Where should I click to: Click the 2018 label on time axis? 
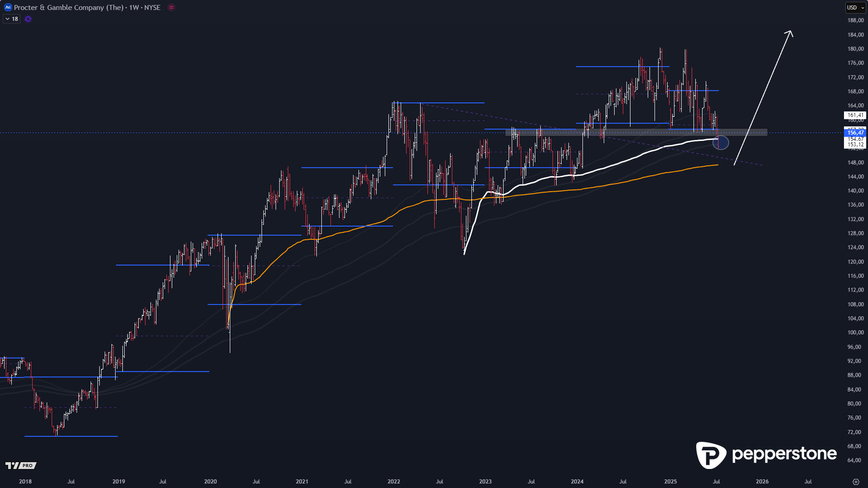25,482
